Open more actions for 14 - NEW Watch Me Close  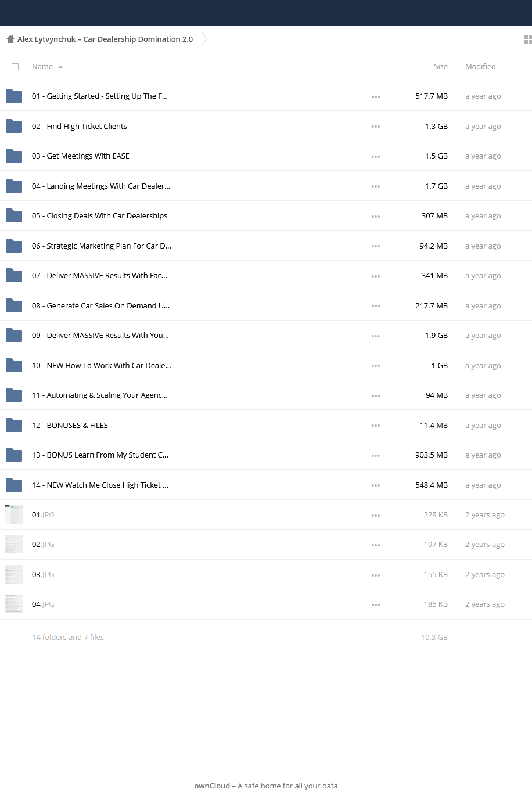(376, 485)
